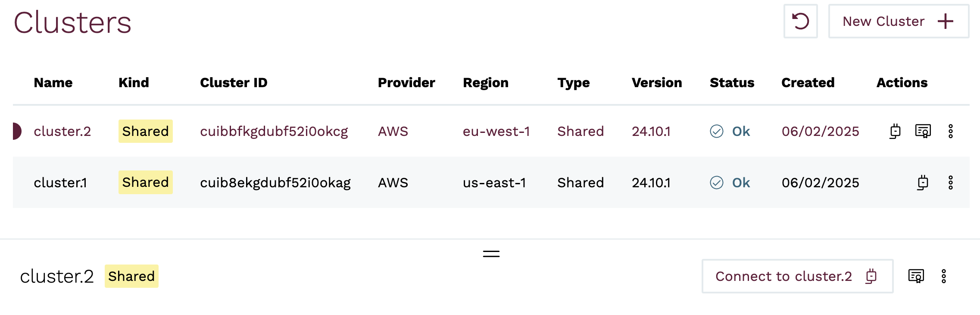Viewport: 980px width, 315px height.
Task: Open certificate icon in cluster.2 row
Action: click(x=923, y=131)
